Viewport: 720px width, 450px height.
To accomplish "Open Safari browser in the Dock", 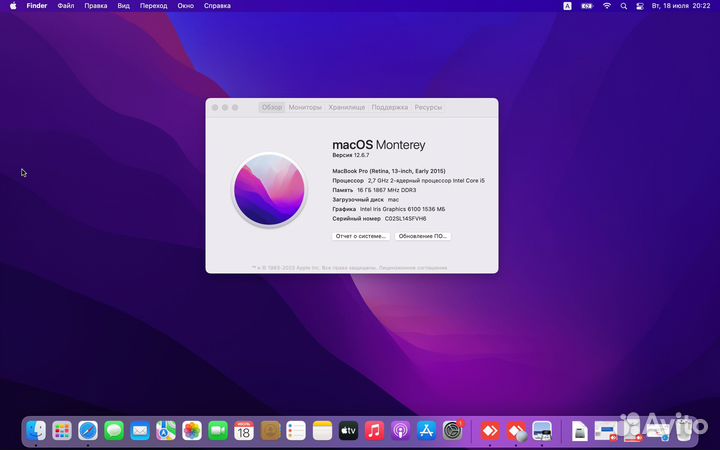I will (88, 431).
